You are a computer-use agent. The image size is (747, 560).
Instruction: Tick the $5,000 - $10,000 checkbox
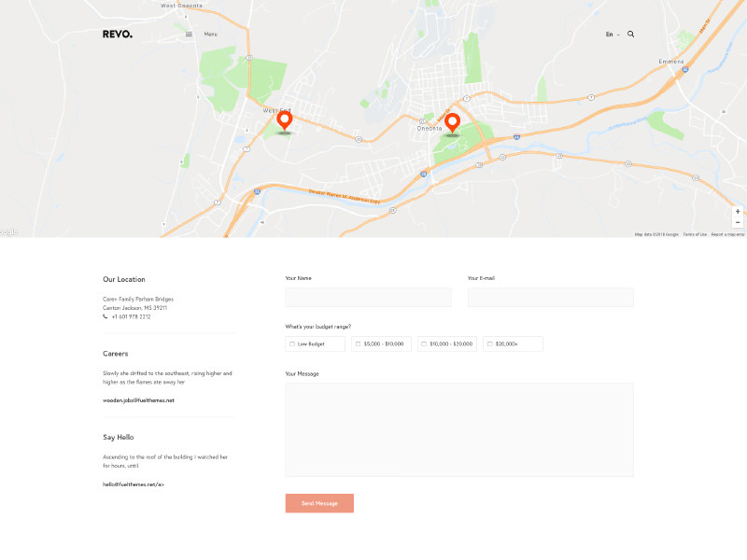[x=358, y=344]
